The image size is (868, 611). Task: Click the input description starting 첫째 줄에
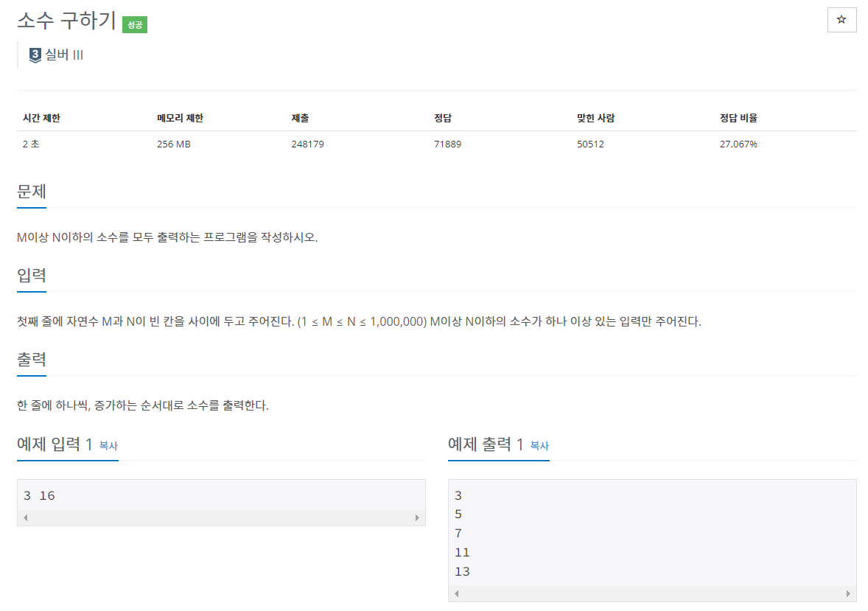click(x=359, y=321)
